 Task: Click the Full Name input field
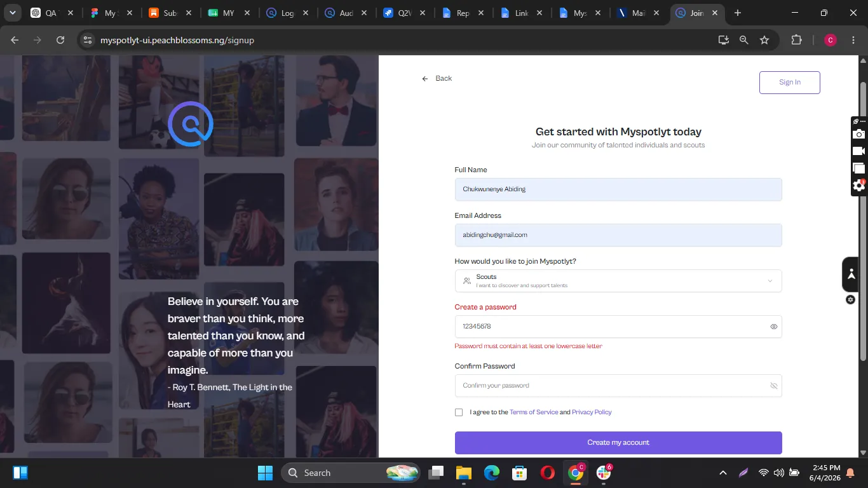[618, 189]
